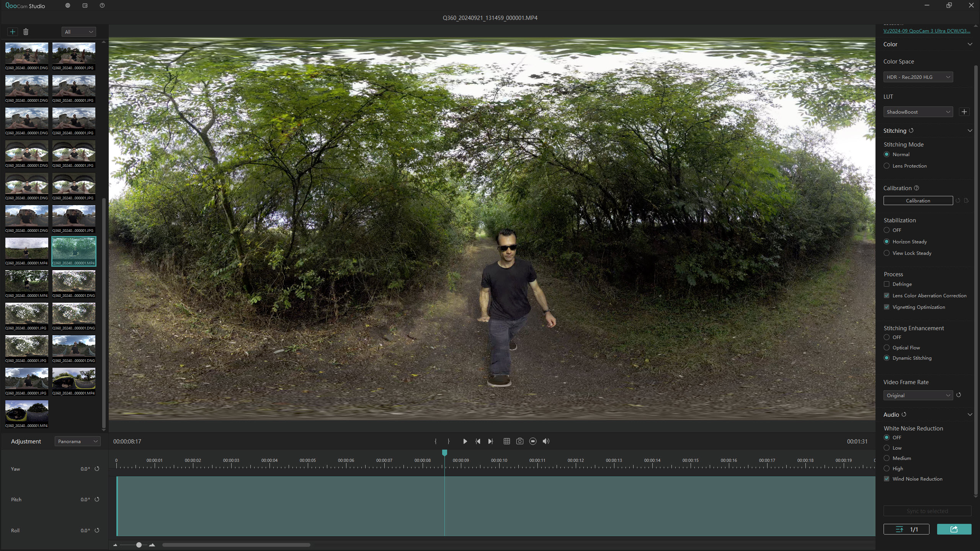This screenshot has width=980, height=551.
Task: Toggle Vignetting Optimization checkbox off
Action: point(887,307)
